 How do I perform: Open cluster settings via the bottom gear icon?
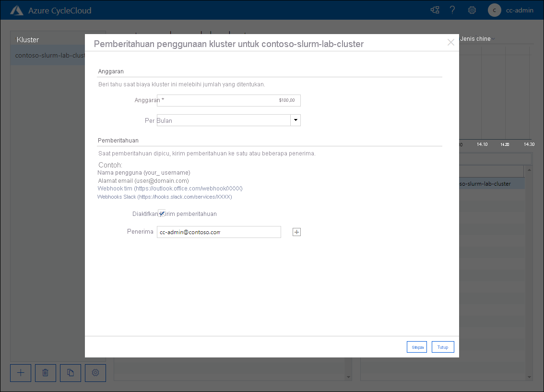[x=95, y=373]
